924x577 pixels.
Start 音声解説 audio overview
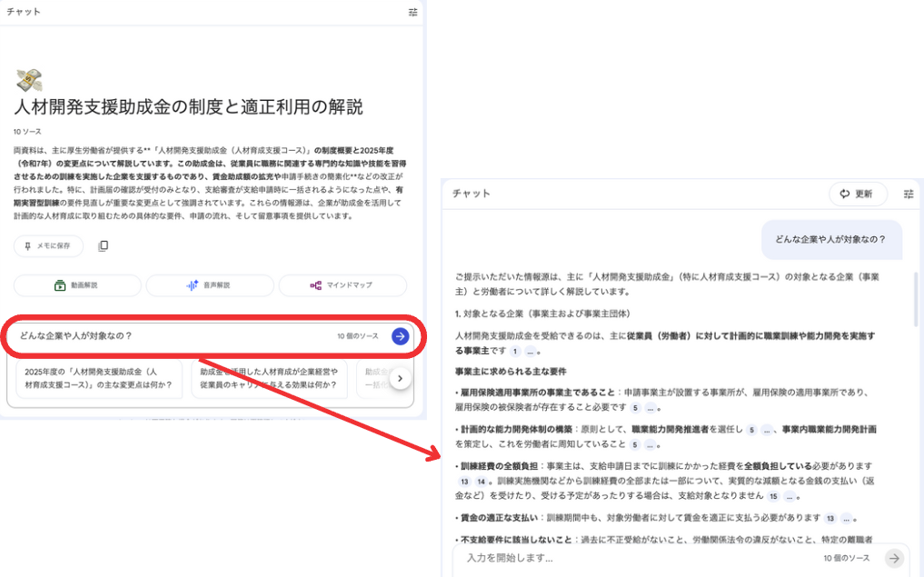[x=210, y=285]
